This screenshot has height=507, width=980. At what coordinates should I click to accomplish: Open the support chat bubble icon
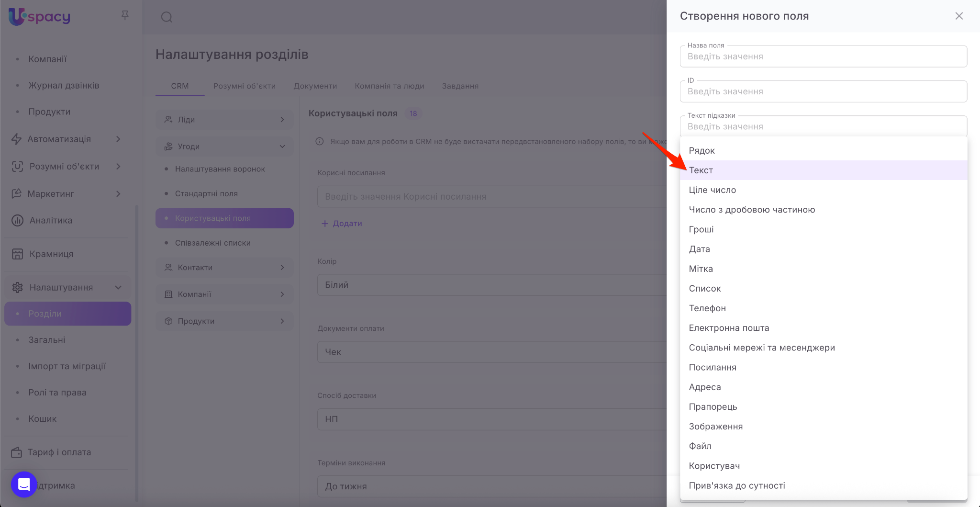tap(24, 484)
